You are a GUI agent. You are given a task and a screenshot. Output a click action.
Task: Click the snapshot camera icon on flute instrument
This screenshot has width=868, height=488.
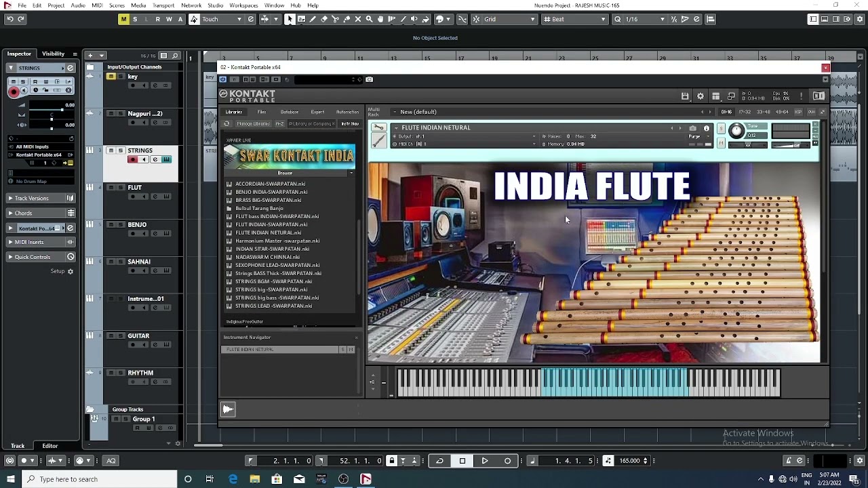(x=692, y=128)
